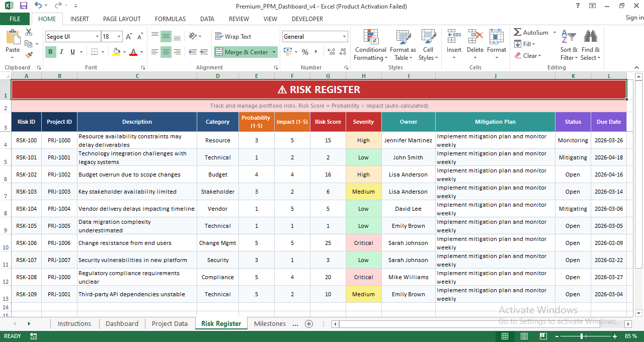644x342 pixels.
Task: Click the Find & Select icon
Action: point(590,45)
